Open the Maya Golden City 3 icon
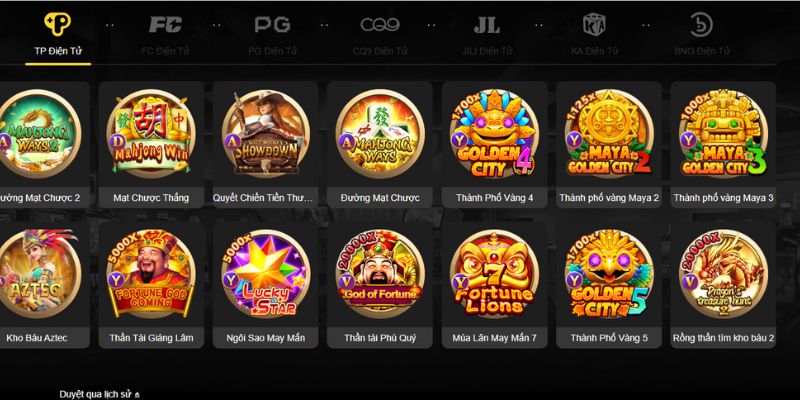Image resolution: width=800 pixels, height=400 pixels. tap(723, 134)
